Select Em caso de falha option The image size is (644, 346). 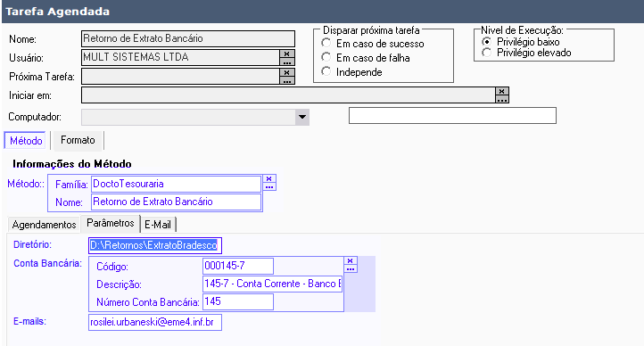(x=326, y=57)
